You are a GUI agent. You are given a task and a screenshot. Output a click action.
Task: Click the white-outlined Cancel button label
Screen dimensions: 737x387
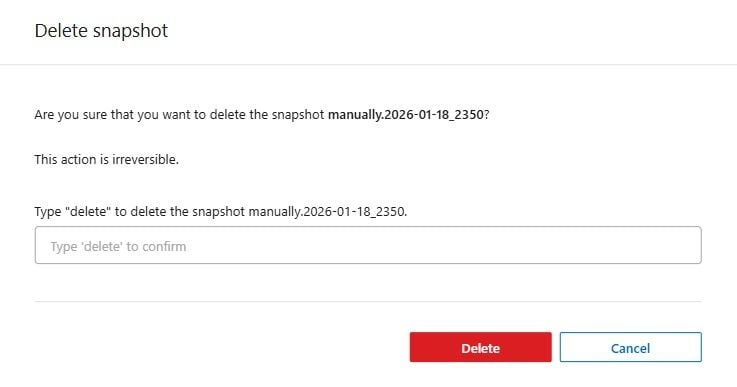click(630, 348)
